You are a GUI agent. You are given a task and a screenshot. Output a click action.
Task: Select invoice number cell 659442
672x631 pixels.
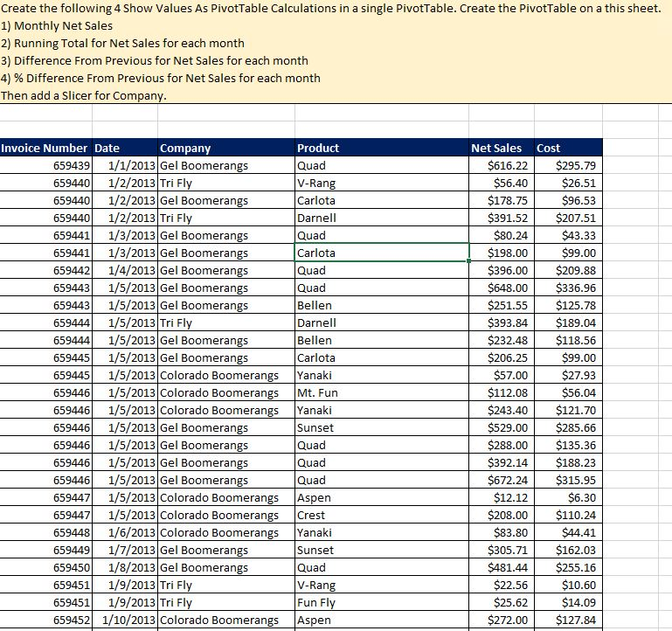pos(45,270)
